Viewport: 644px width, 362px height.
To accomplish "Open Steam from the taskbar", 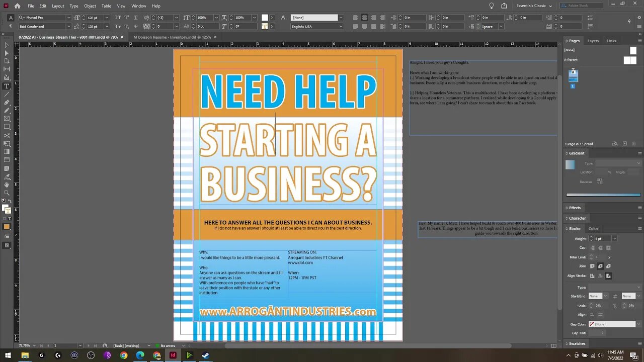I will [206, 355].
